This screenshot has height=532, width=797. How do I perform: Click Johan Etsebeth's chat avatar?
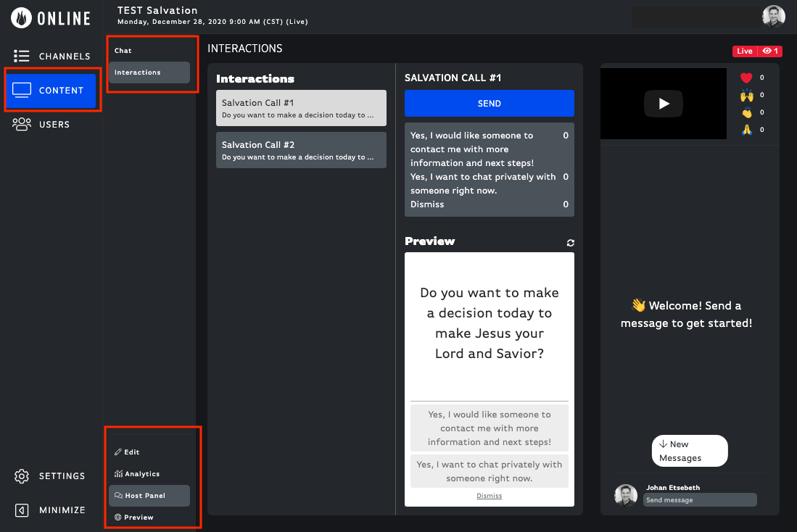[x=626, y=496]
